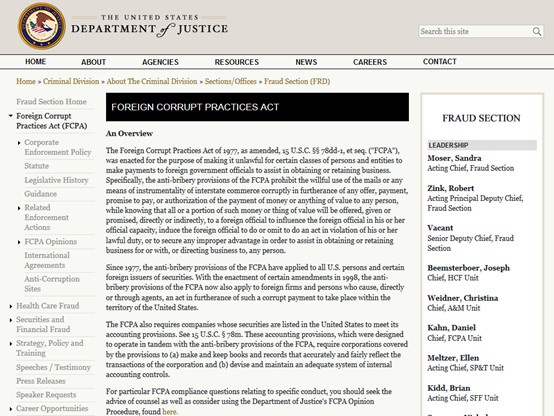Image resolution: width=554 pixels, height=416 pixels.
Task: Open the AGENCIES menu item
Action: tap(160, 62)
